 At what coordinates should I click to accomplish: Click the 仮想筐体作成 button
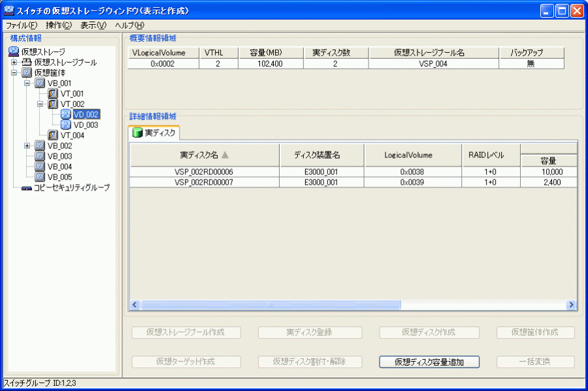(536, 332)
